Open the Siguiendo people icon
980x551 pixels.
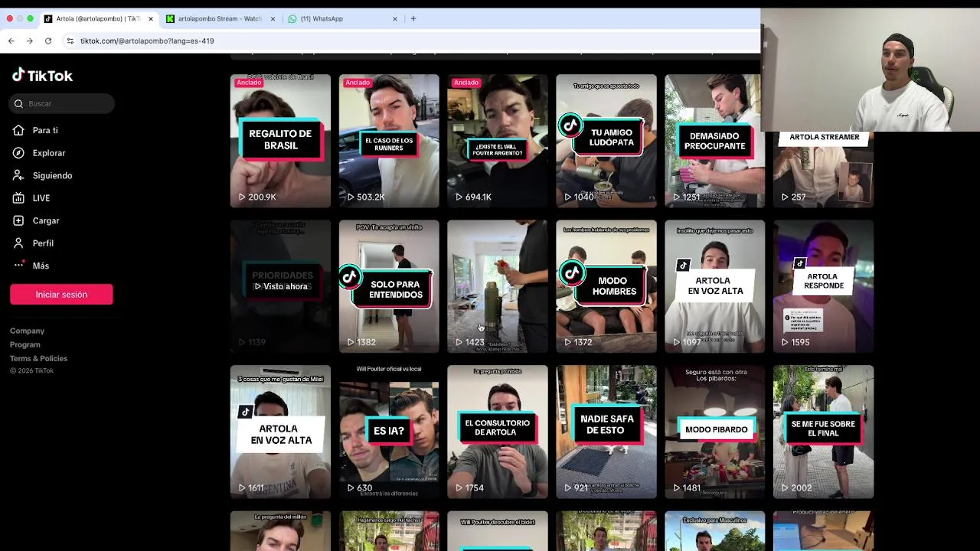click(18, 175)
